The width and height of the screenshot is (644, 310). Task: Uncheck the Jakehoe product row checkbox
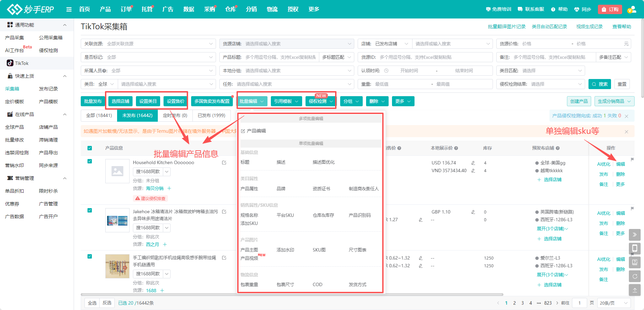[x=90, y=210]
